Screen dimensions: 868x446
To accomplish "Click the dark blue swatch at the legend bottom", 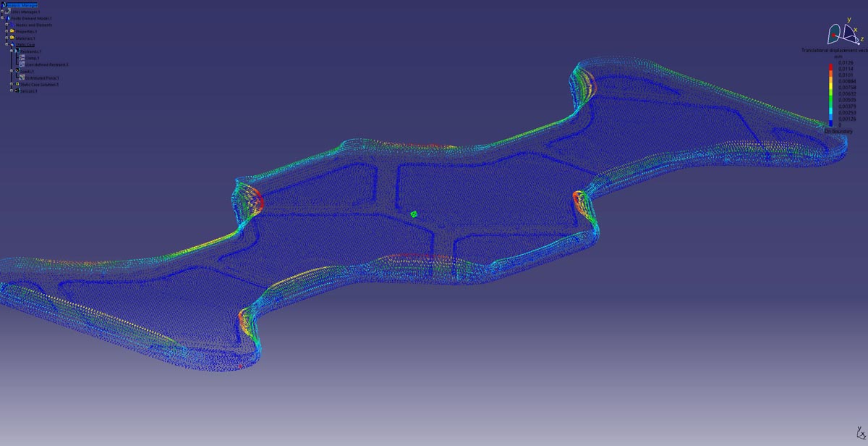I will (831, 123).
